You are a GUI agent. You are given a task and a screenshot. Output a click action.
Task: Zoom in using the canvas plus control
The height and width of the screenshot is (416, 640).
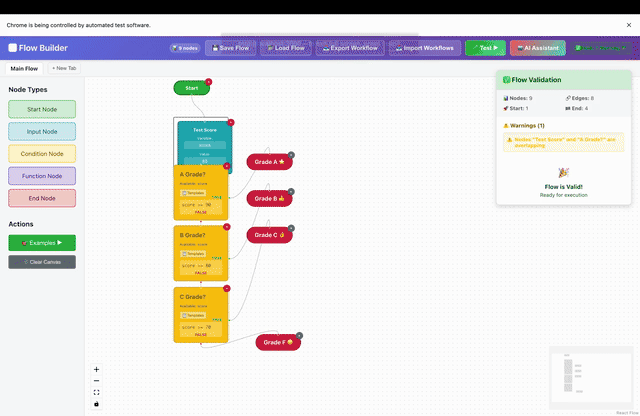[x=96, y=369]
